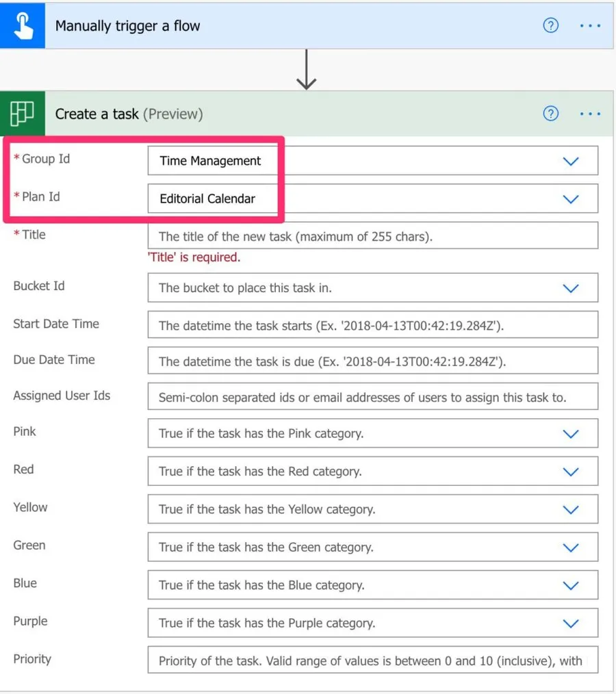This screenshot has height=694, width=616.
Task: Click the manual trigger hand icon
Action: pyautogui.click(x=23, y=26)
